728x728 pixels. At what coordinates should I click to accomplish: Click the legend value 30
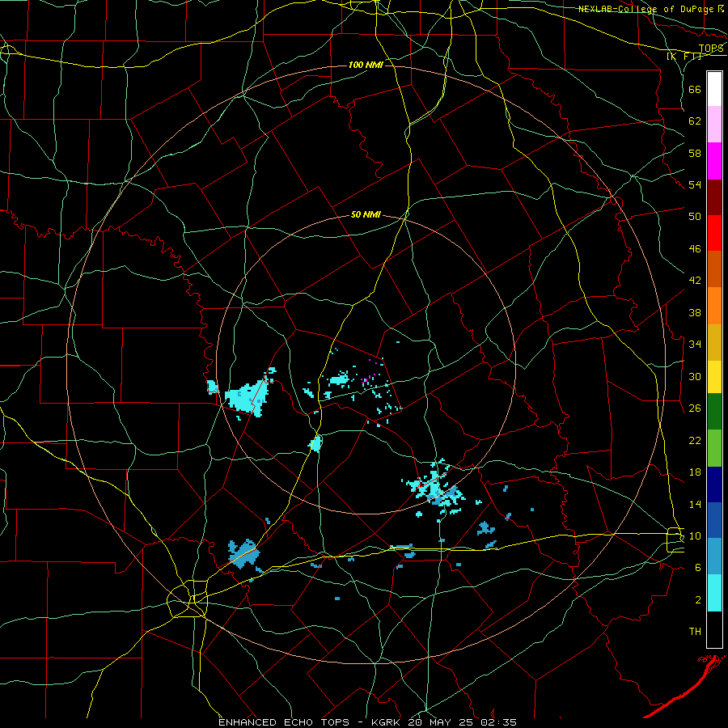[695, 376]
